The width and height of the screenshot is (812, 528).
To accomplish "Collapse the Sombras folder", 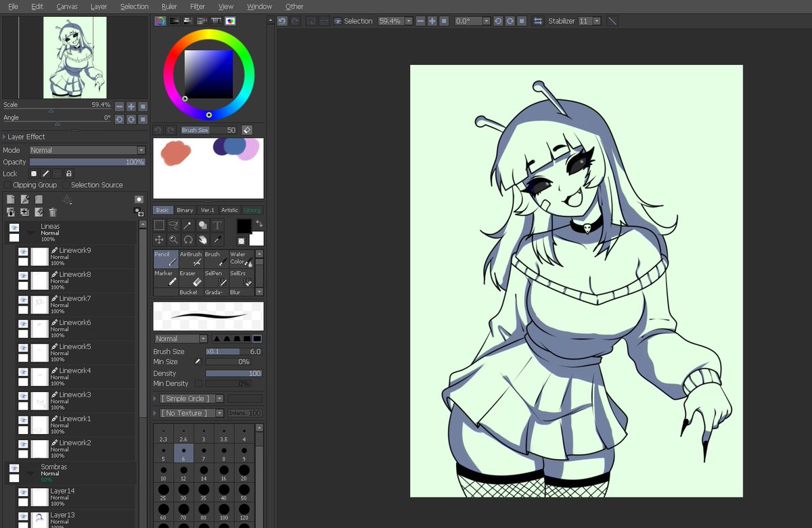I will click(30, 473).
